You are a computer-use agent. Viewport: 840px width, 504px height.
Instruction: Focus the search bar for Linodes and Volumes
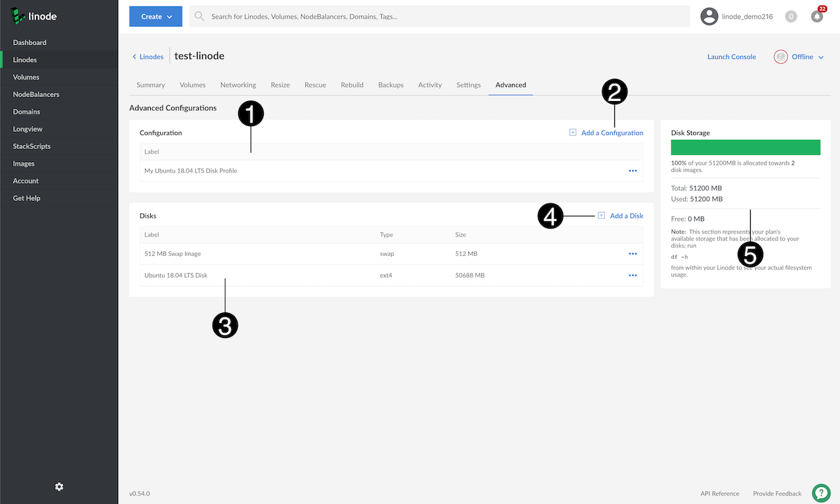(x=440, y=16)
